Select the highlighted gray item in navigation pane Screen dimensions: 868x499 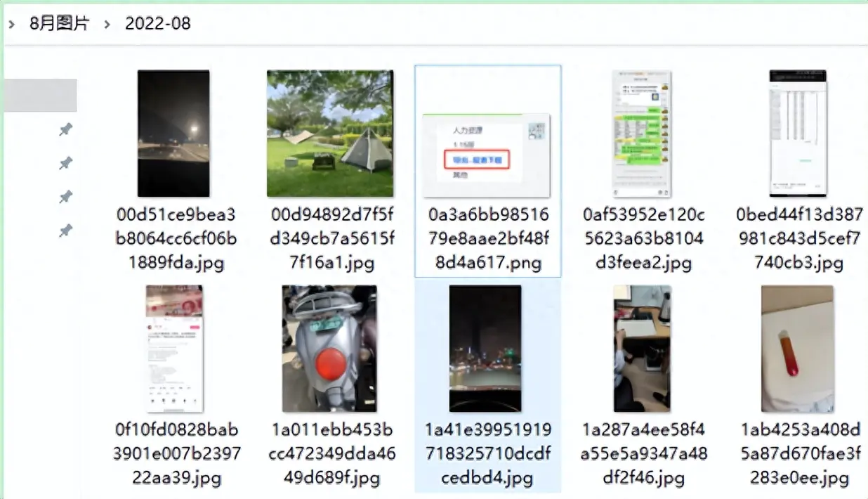[40, 96]
